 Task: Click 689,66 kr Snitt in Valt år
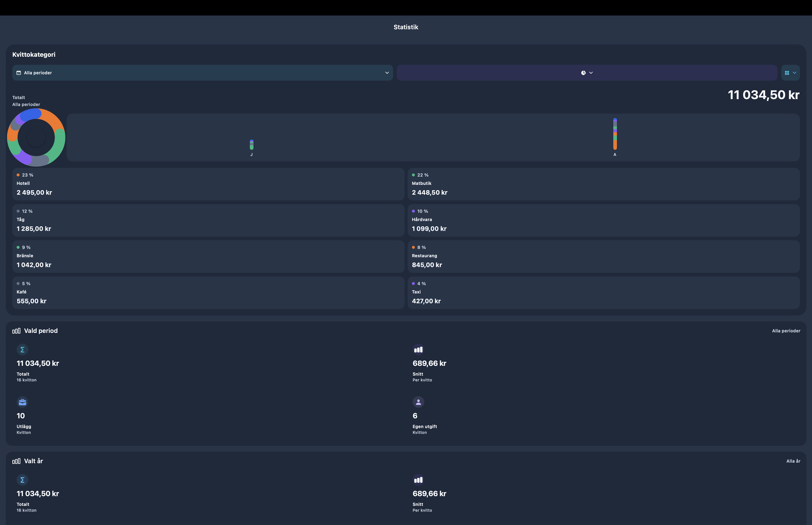click(x=429, y=493)
